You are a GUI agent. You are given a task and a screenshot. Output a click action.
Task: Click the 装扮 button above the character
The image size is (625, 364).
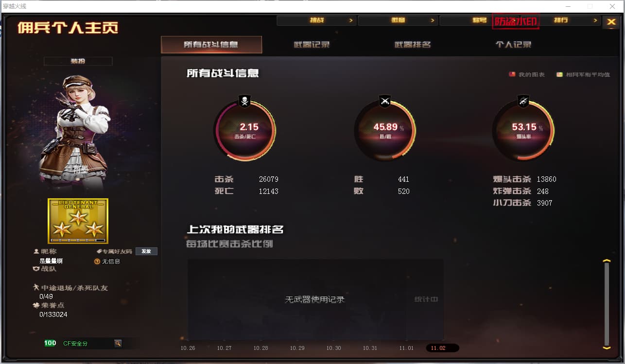[x=78, y=61]
